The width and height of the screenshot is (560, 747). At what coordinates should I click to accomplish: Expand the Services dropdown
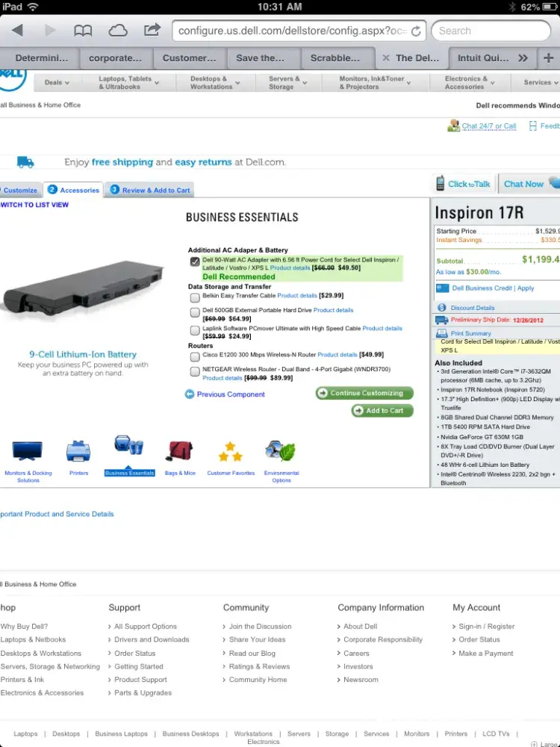541,82
